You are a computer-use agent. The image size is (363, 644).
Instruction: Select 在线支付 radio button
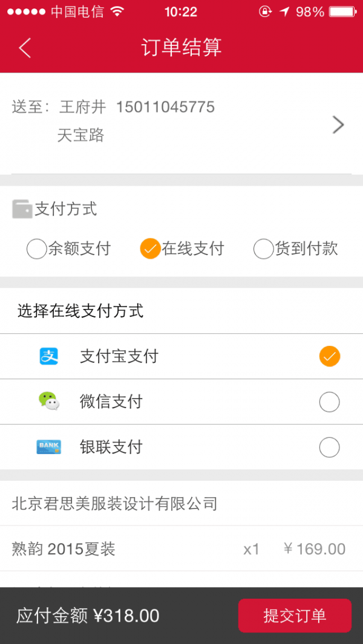(150, 249)
